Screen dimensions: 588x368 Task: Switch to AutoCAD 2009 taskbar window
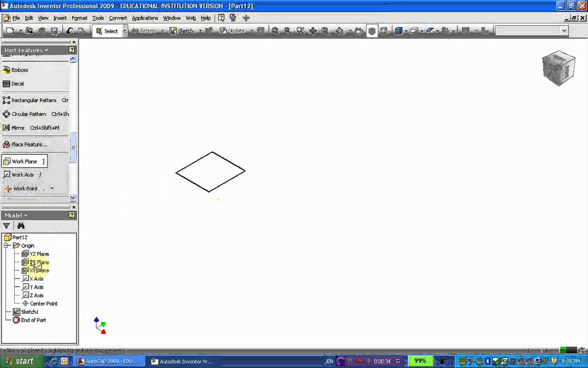click(110, 361)
